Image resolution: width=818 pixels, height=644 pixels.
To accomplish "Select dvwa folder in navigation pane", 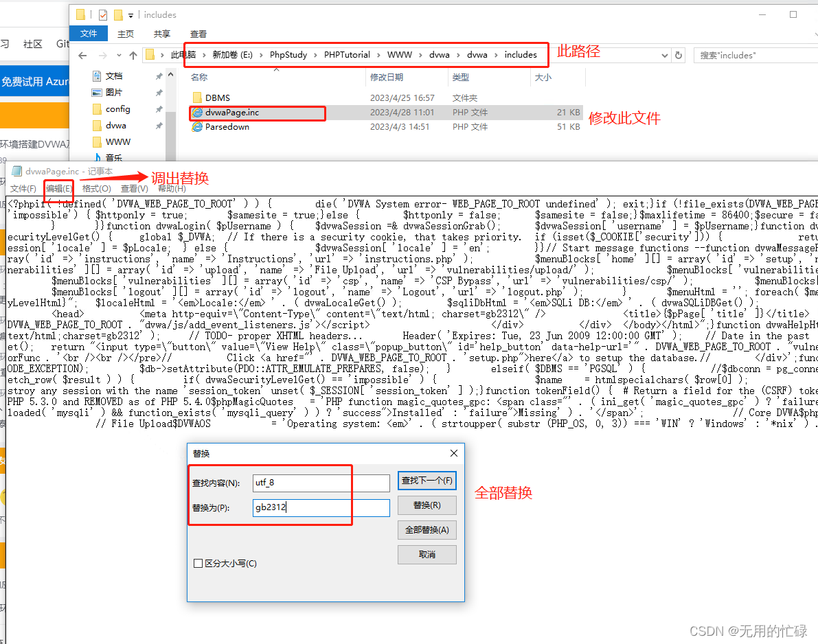I will pos(116,126).
